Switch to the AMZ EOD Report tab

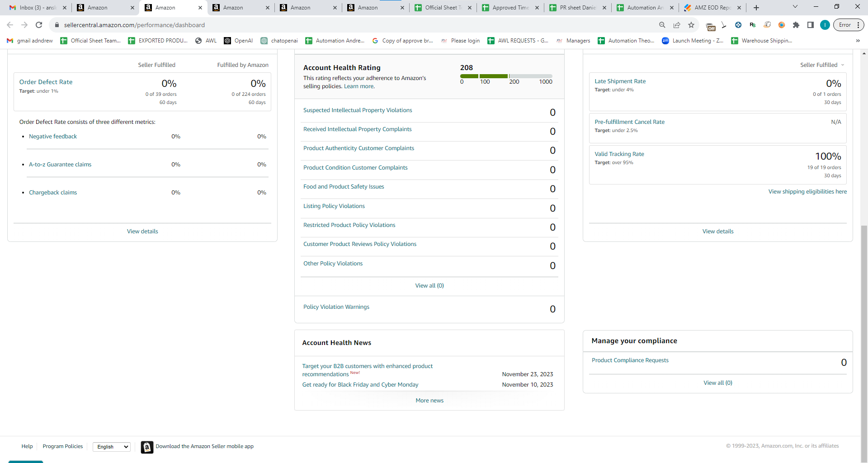712,8
